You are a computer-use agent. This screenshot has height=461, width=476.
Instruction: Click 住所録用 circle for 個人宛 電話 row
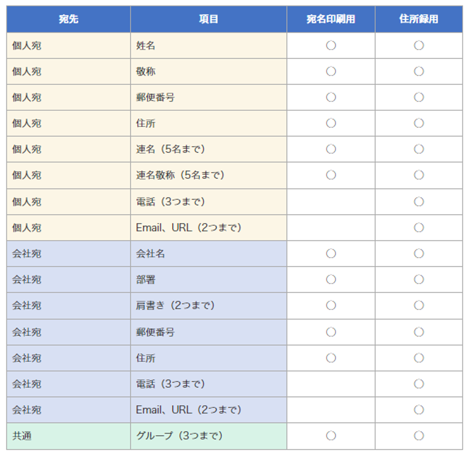[x=419, y=202]
